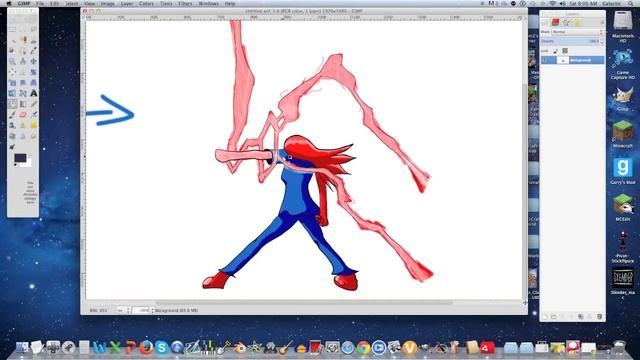Click the foreground color swatch
This screenshot has width=640, height=360.
coord(20,158)
